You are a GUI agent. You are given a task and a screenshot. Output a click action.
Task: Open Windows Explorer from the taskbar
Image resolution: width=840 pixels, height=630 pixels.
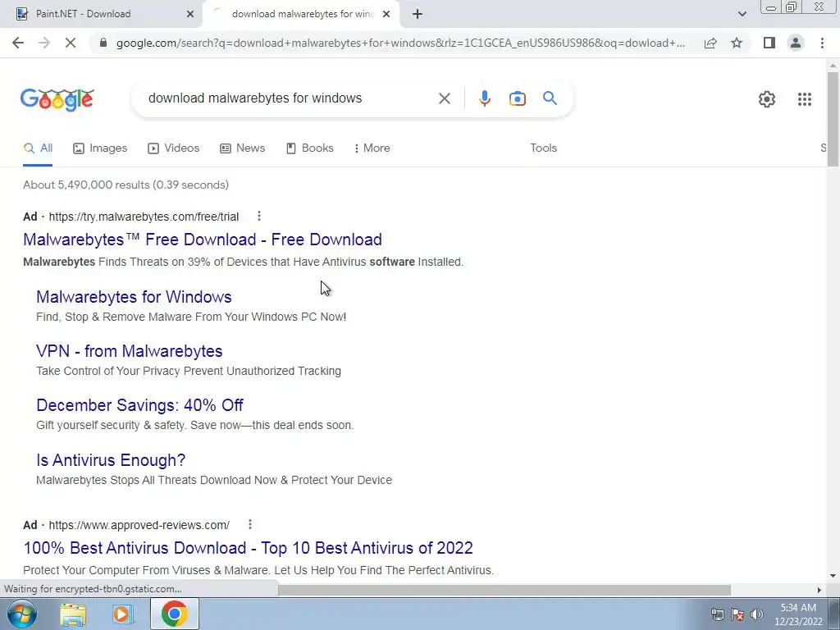(x=73, y=614)
